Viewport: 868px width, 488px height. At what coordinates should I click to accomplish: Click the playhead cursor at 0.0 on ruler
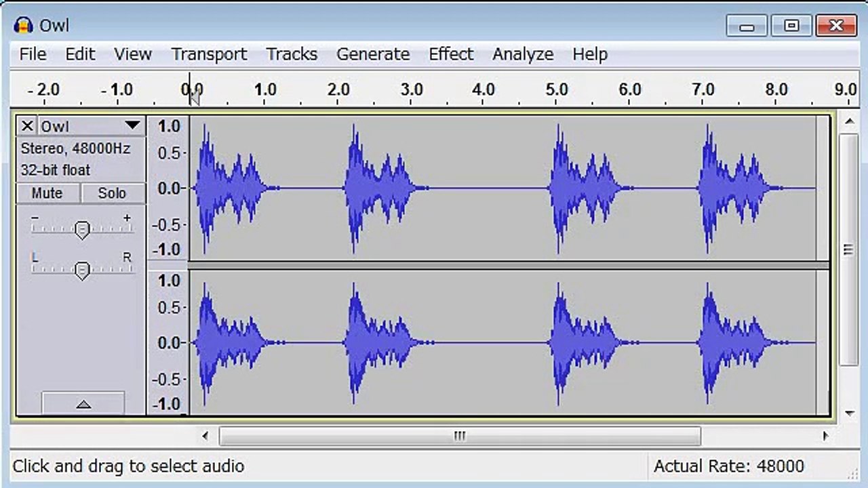pos(193,97)
